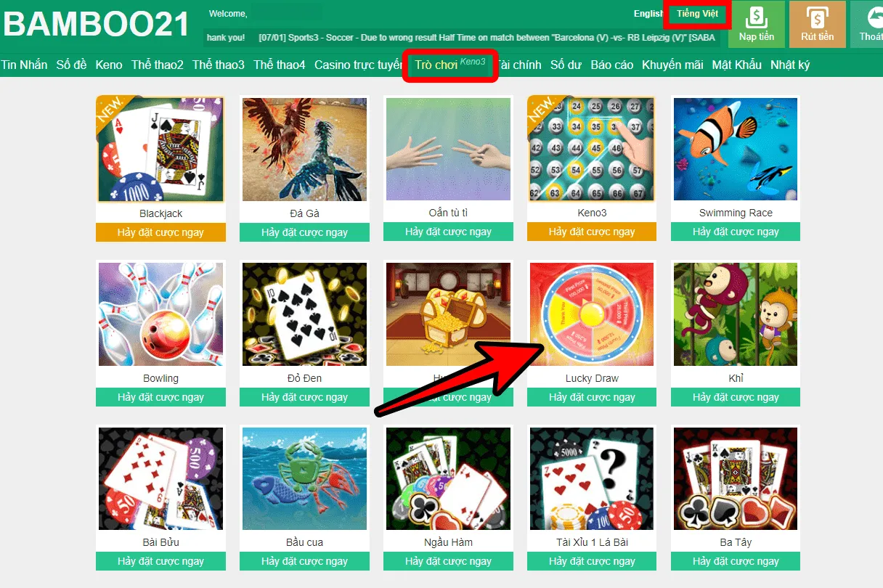Place bet button under Blackjack
The width and height of the screenshot is (883, 588).
161,232
